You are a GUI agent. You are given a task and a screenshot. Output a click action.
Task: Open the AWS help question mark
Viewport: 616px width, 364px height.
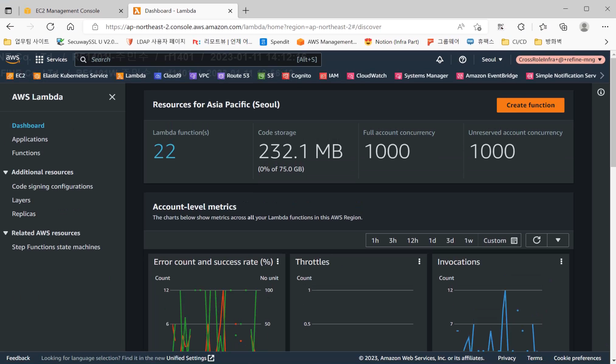click(x=462, y=59)
